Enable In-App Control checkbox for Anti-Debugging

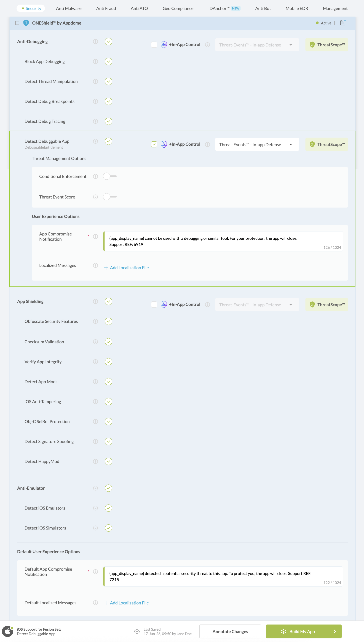coord(154,45)
